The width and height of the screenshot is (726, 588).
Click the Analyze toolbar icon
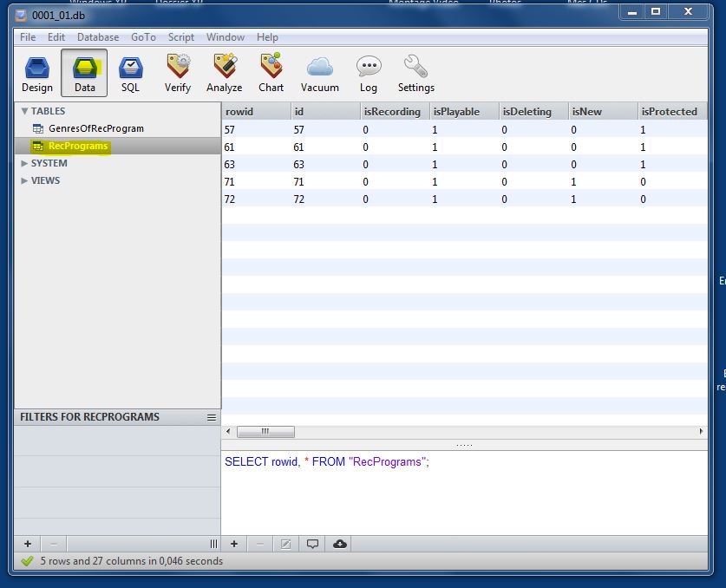point(224,73)
